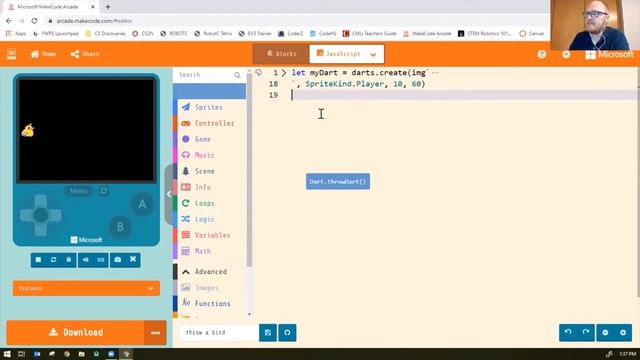Launch simulator in full screen
This screenshot has width=640, height=360.
tap(133, 260)
